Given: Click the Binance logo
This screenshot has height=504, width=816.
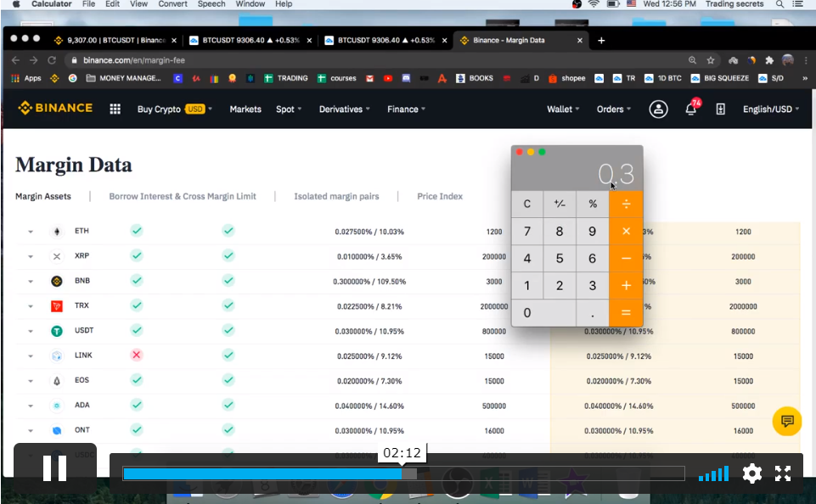Looking at the screenshot, I should point(55,109).
